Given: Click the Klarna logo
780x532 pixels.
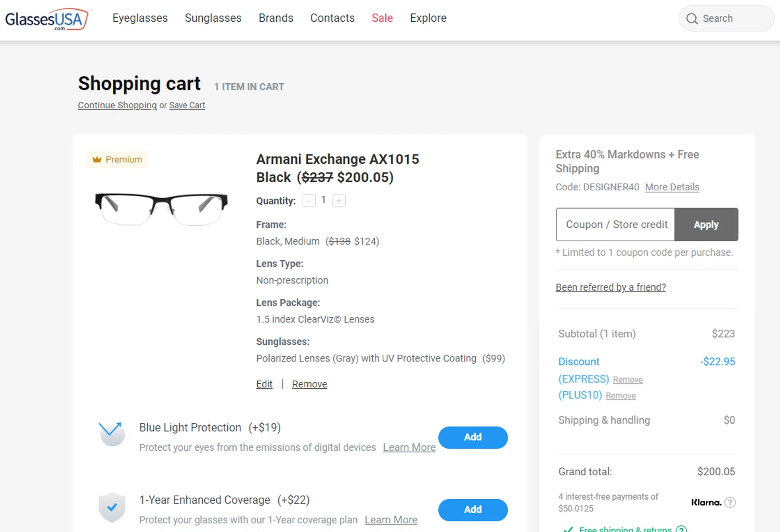Looking at the screenshot, I should coord(706,502).
